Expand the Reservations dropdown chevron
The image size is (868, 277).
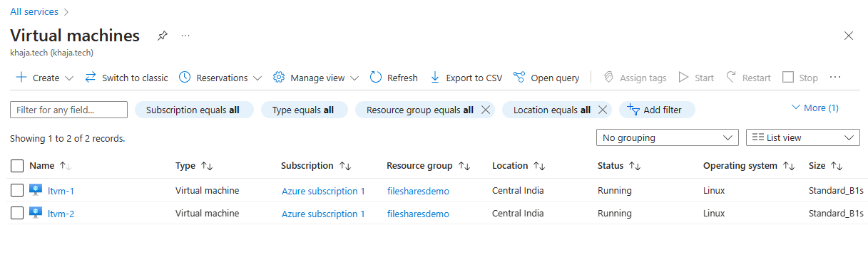[x=257, y=78]
